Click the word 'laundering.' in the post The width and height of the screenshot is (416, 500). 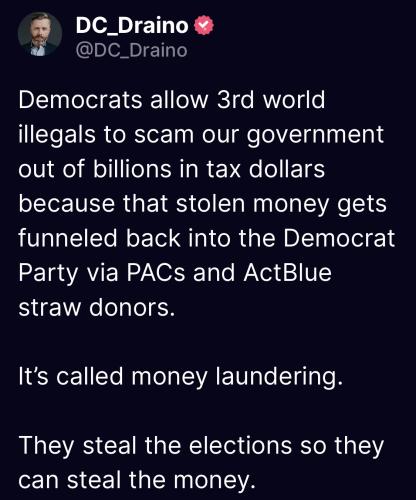point(279,377)
